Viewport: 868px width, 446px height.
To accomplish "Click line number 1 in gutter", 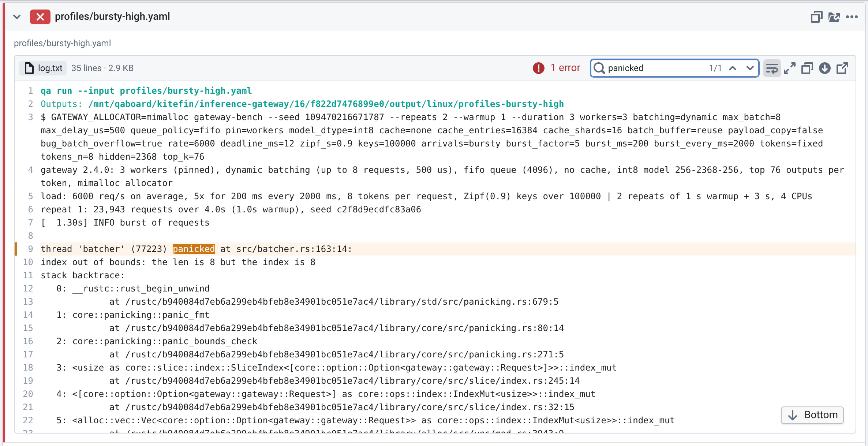I will click(30, 91).
